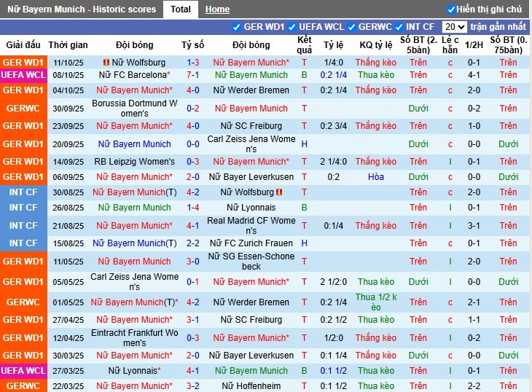Image resolution: width=532 pixels, height=392 pixels.
Task: Open RB Leipzig Women's team link
Action: coord(134,162)
